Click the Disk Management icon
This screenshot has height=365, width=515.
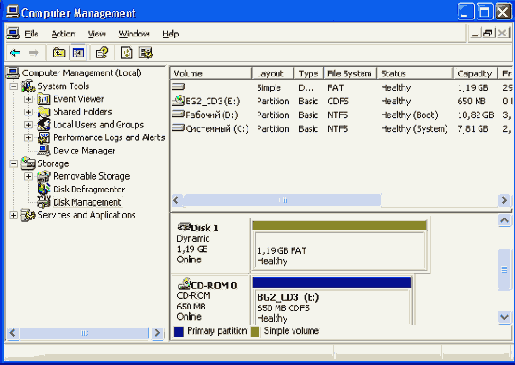tap(44, 202)
